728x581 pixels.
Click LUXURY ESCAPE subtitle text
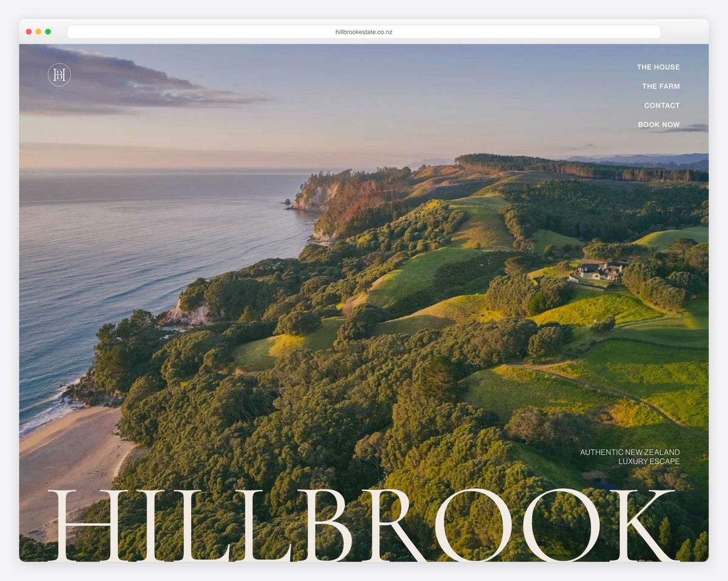pos(650,461)
